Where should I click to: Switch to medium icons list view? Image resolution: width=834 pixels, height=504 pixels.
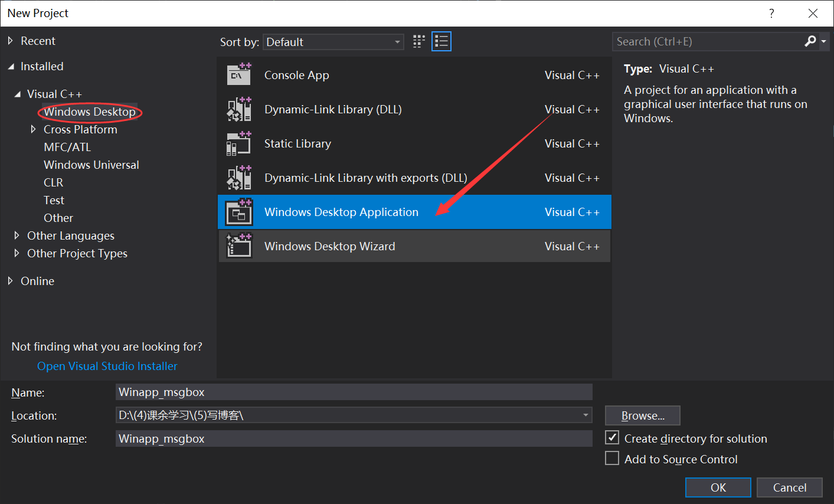tap(441, 41)
